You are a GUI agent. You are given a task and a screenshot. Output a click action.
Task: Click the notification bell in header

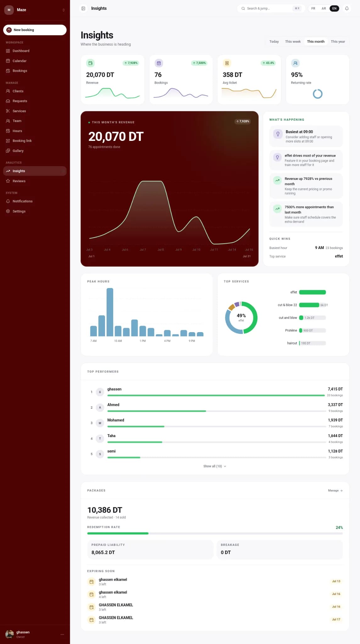[x=347, y=8]
